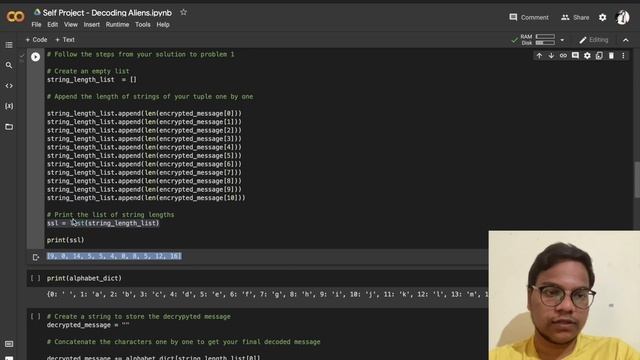
Task: Open the Colab logo home link
Action: [x=16, y=17]
